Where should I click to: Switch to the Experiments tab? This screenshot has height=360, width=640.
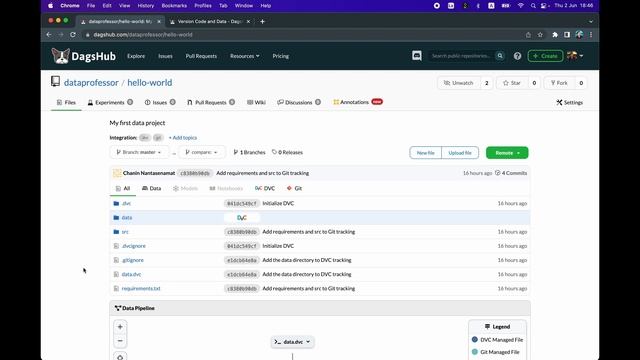110,102
